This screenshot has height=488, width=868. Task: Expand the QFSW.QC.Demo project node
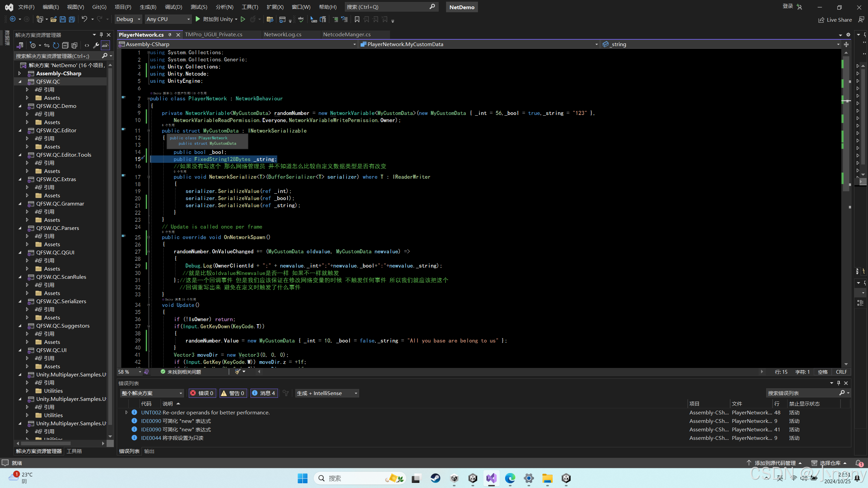20,106
